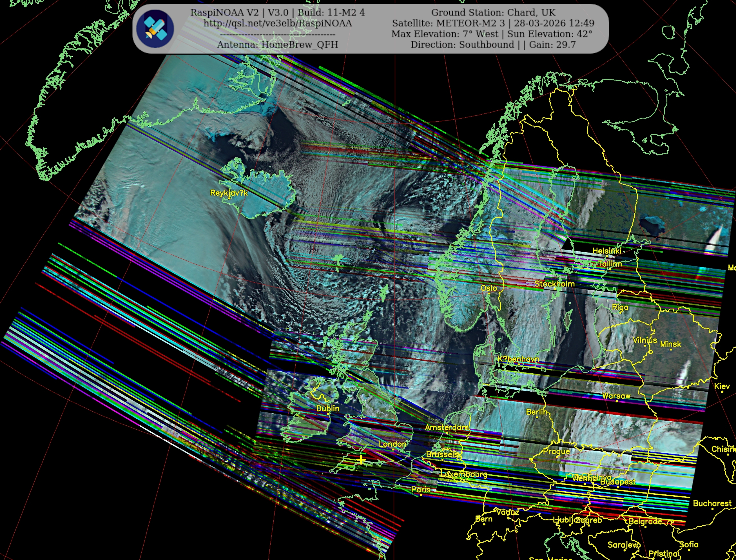Click the Warsaw city label
The width and height of the screenshot is (736, 560).
pyautogui.click(x=616, y=396)
